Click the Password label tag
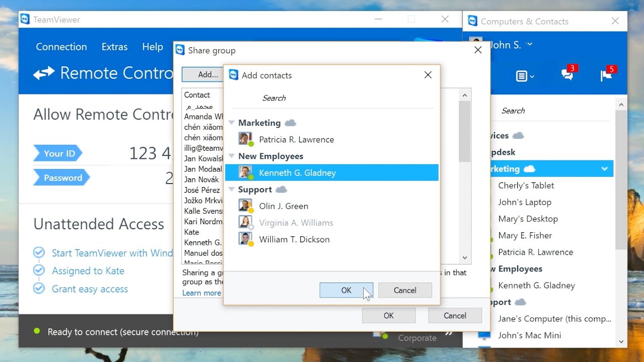Viewport: 644px width, 362px height. pos(61,177)
